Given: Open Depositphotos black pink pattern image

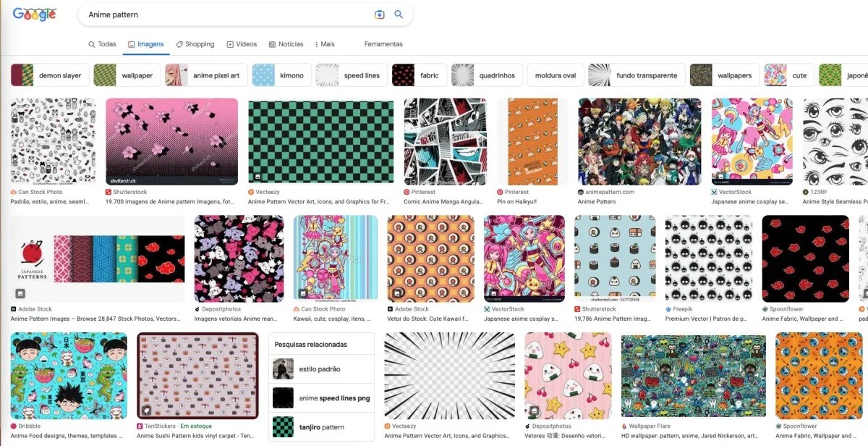Looking at the screenshot, I should pos(239,258).
